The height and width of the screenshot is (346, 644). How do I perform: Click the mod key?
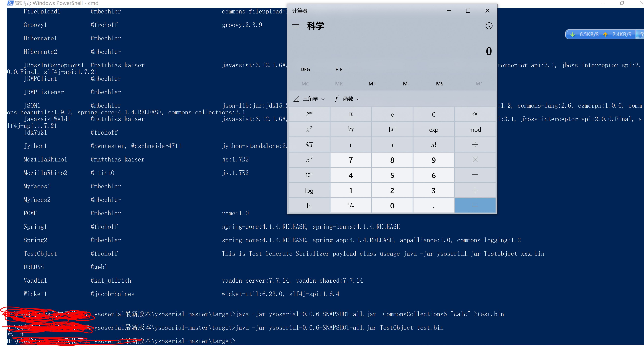click(x=475, y=130)
